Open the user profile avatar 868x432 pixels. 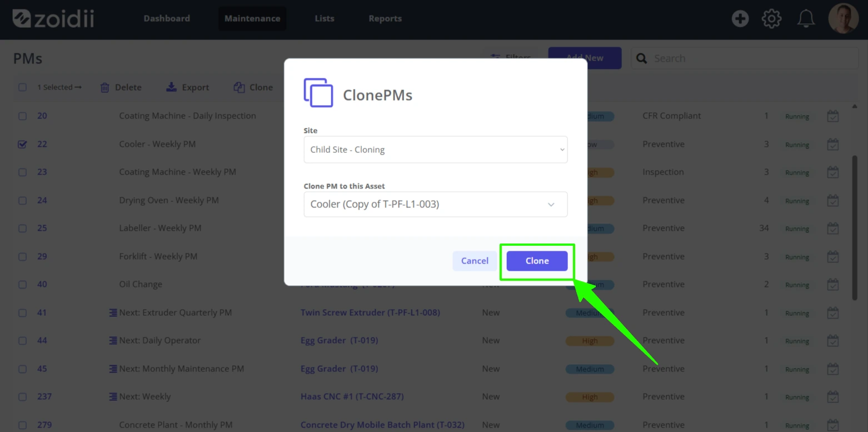[843, 18]
